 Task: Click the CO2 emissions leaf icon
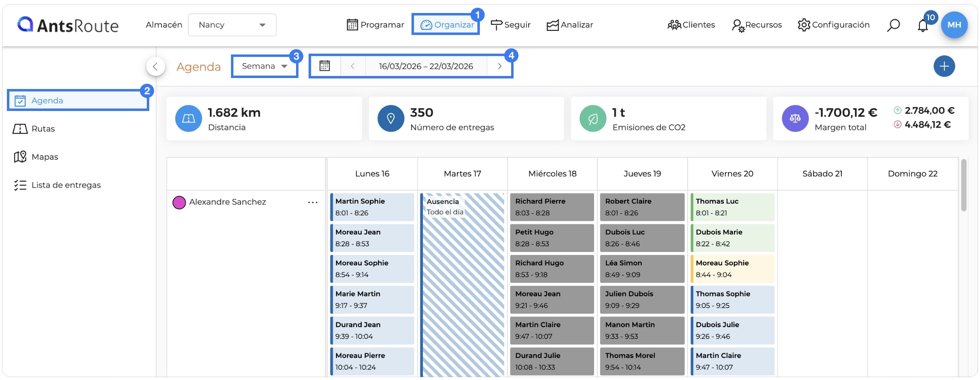point(593,118)
